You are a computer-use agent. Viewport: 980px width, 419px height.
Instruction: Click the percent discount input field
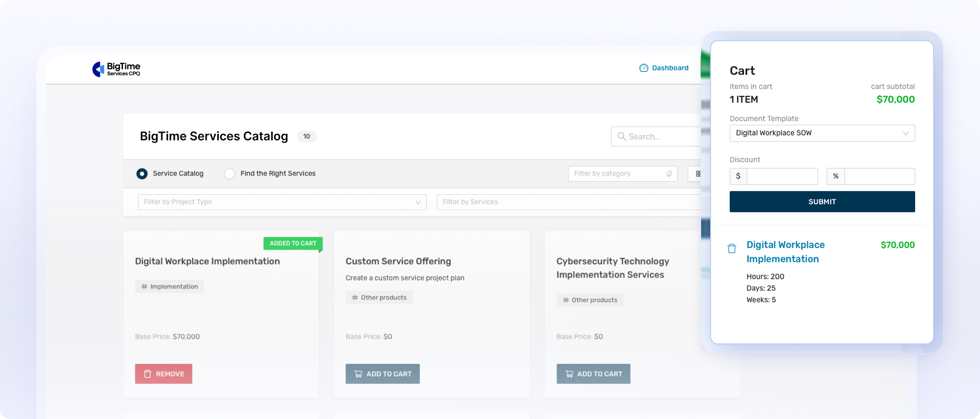point(880,176)
